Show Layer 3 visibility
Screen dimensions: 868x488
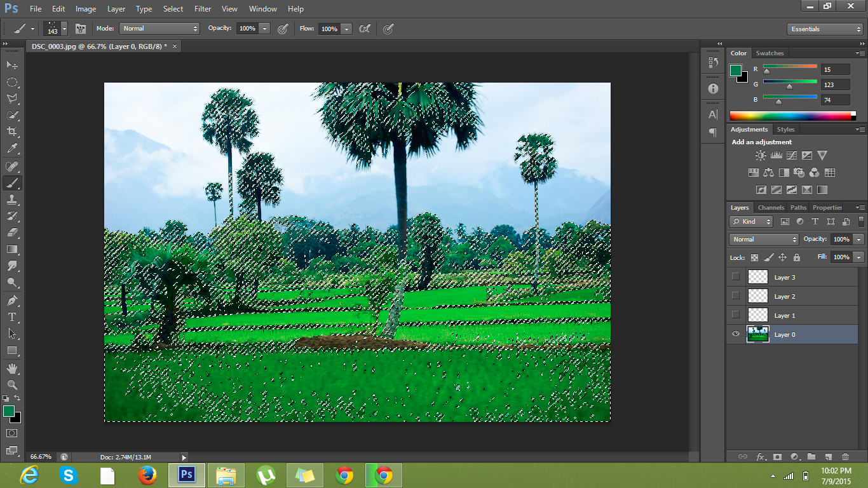point(736,276)
